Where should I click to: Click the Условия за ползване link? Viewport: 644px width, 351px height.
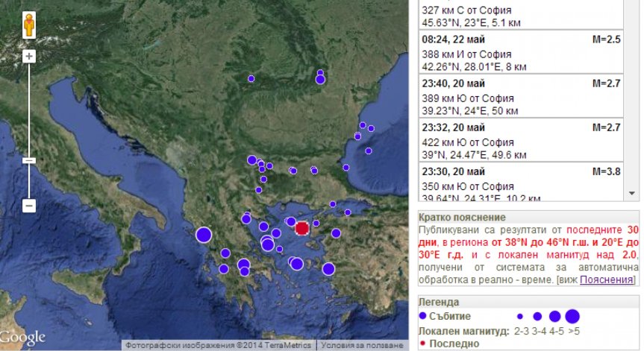coord(362,345)
